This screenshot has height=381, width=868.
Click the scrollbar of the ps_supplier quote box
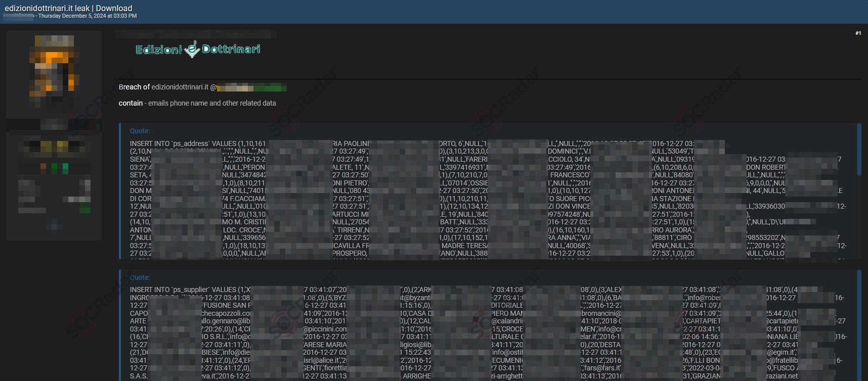[x=859, y=325]
